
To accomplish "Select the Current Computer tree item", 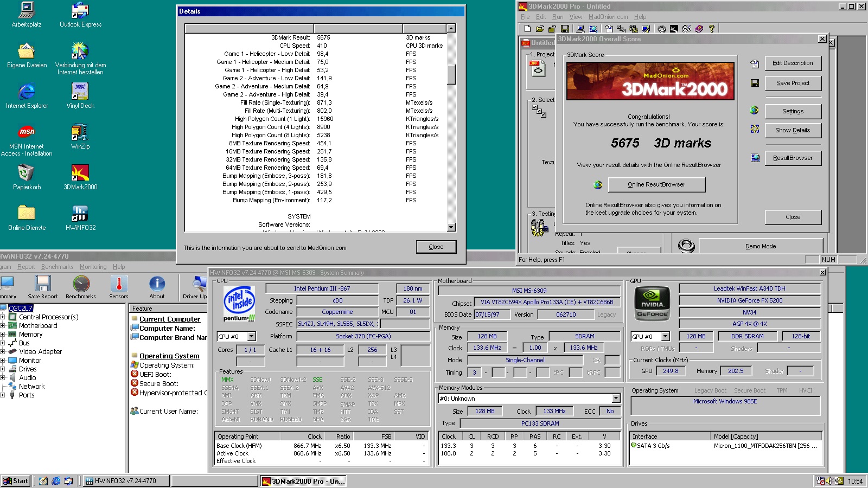I will point(169,319).
